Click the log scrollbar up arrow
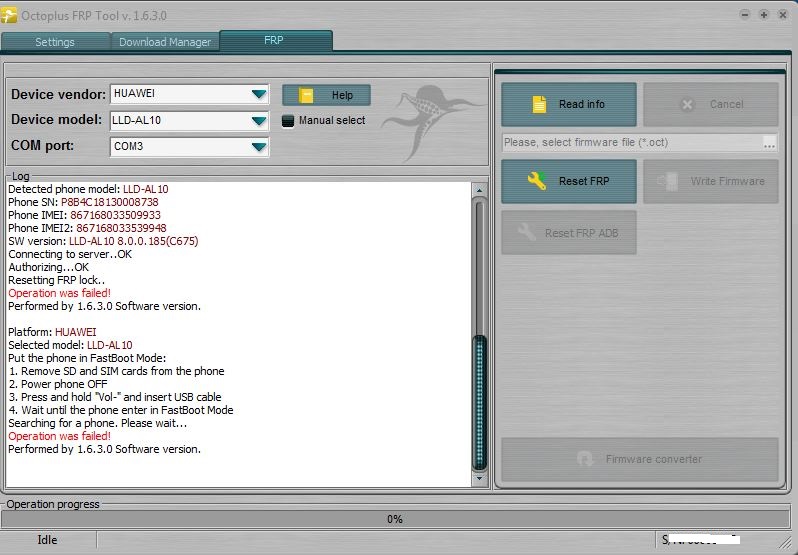The height and width of the screenshot is (555, 798). [x=479, y=190]
